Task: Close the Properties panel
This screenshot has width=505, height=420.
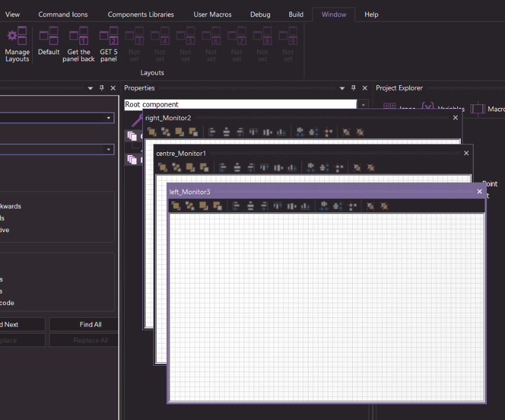Action: click(365, 88)
